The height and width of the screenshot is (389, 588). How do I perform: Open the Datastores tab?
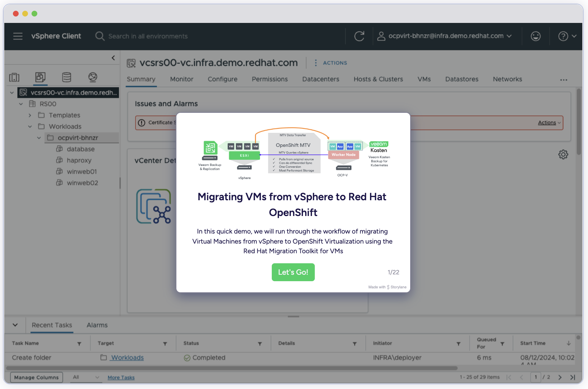tap(461, 79)
